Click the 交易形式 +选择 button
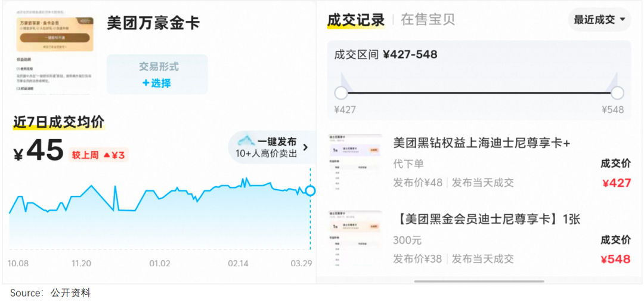 (157, 75)
